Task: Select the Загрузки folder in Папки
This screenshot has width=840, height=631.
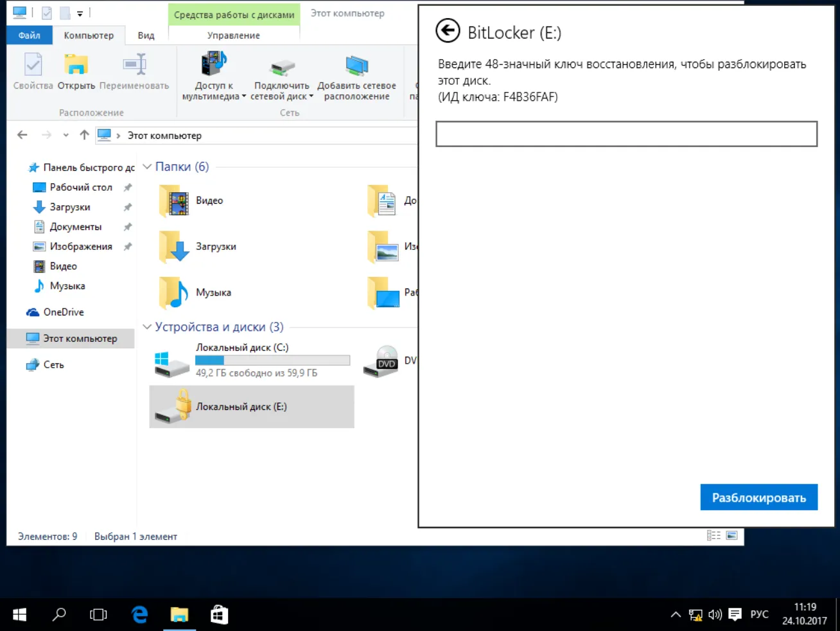Action: 198,247
